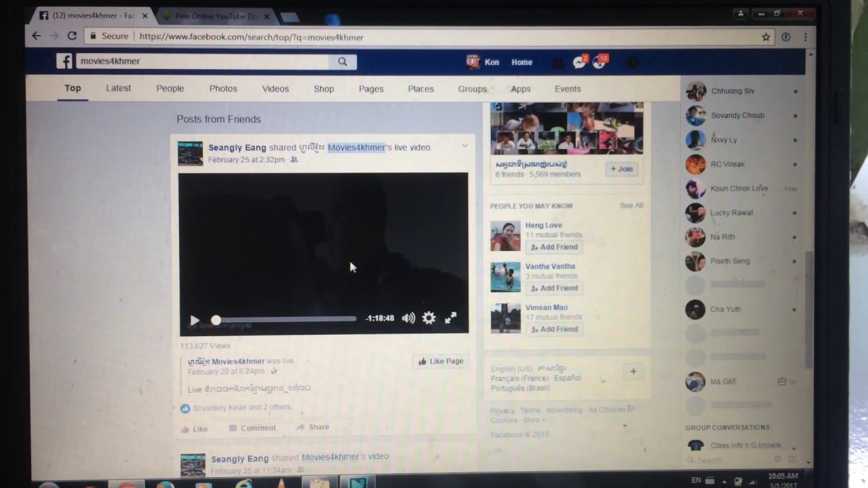Image resolution: width=868 pixels, height=488 pixels.
Task: Open the Privacy footer link
Action: point(502,411)
